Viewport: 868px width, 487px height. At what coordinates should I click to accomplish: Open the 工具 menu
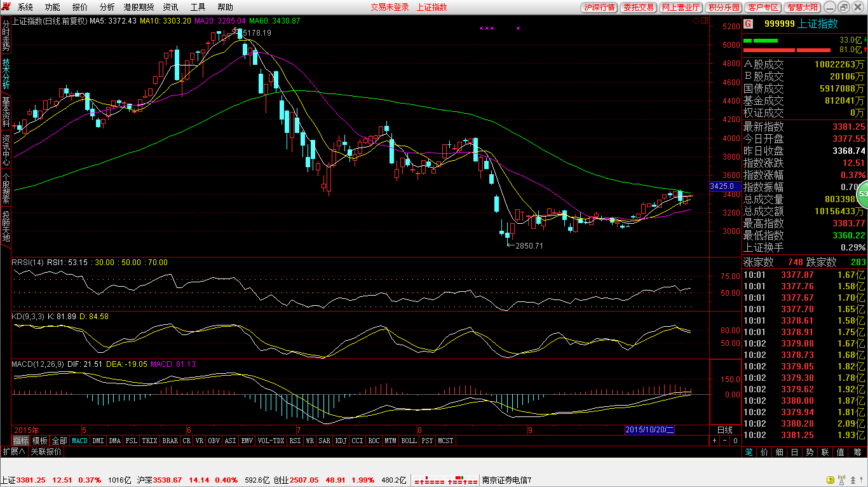198,7
